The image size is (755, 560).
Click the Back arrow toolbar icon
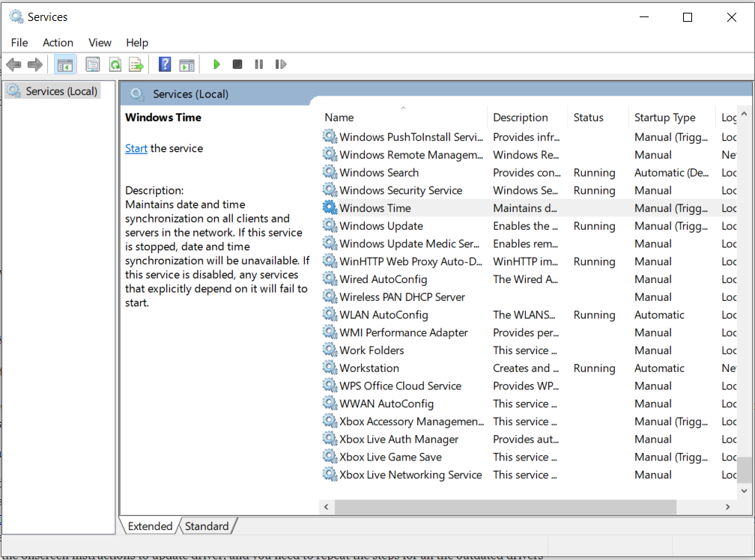tap(14, 64)
